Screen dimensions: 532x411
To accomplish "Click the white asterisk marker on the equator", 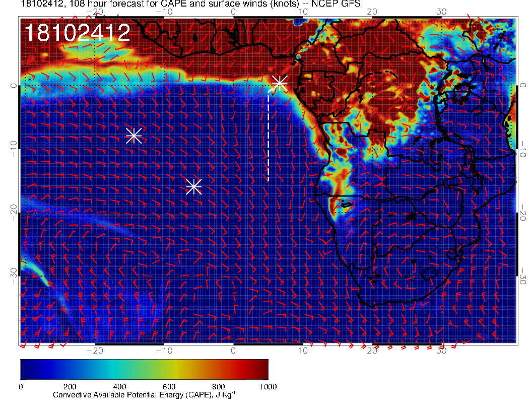I will point(280,83).
